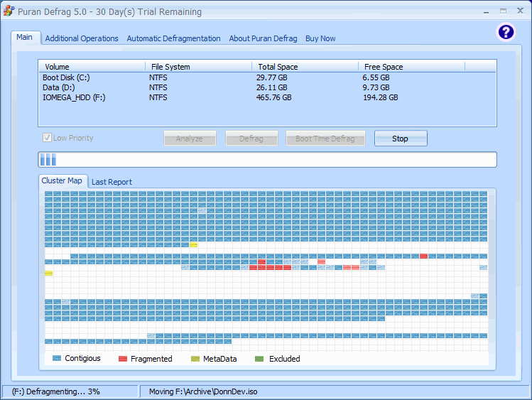Minimize the Puran Defrag window
The image size is (532, 400).
point(487,11)
